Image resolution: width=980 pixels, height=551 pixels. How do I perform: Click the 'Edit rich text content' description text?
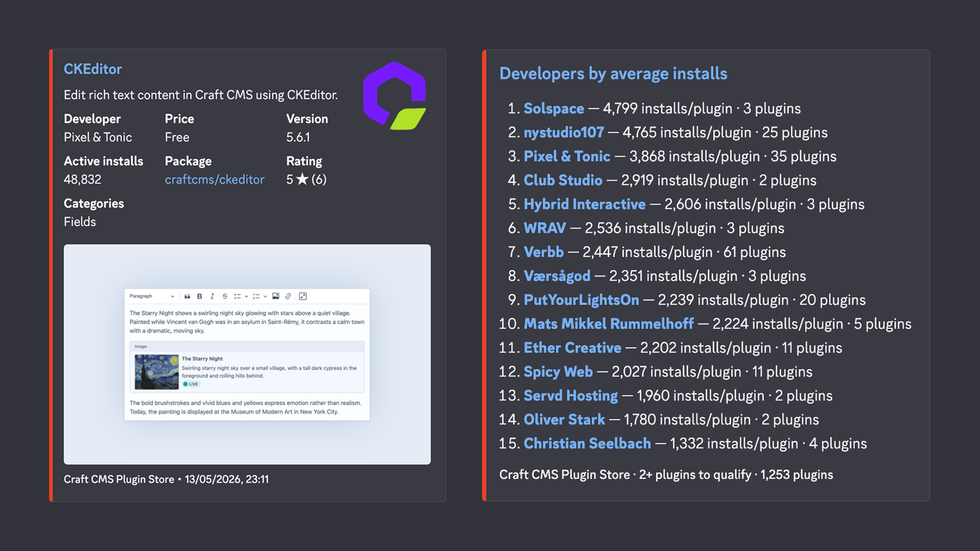201,95
